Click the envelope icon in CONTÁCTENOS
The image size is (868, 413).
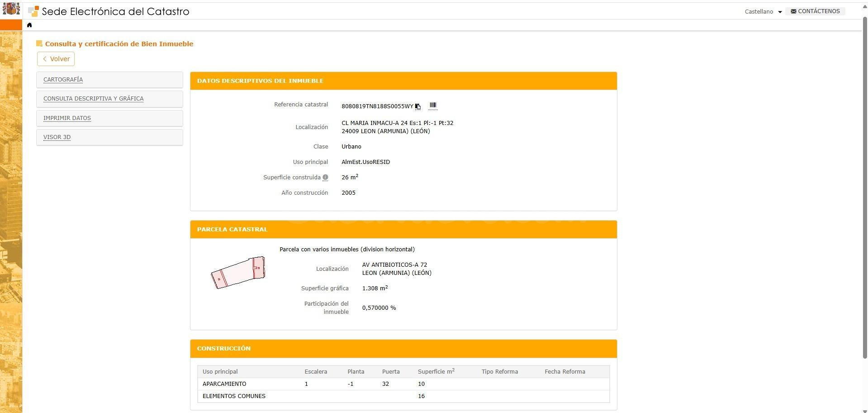[x=793, y=11]
